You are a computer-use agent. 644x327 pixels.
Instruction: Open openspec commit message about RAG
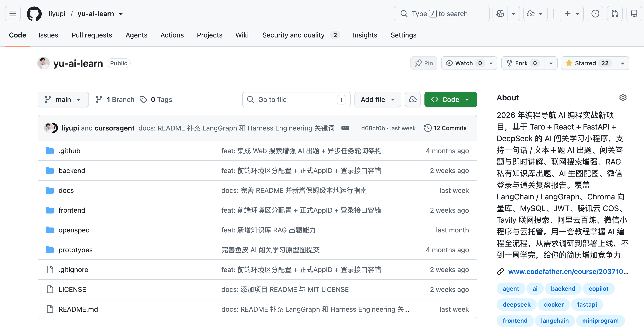[268, 230]
